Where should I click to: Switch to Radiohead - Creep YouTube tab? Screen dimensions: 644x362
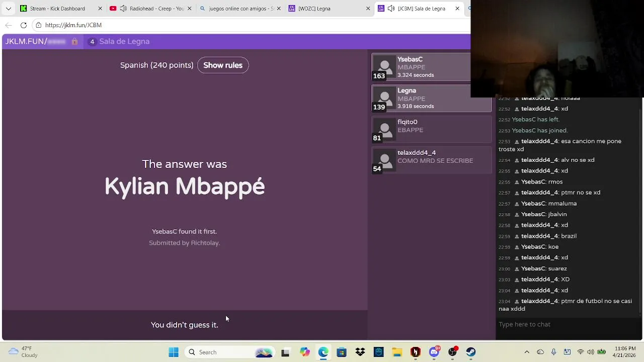click(150, 9)
